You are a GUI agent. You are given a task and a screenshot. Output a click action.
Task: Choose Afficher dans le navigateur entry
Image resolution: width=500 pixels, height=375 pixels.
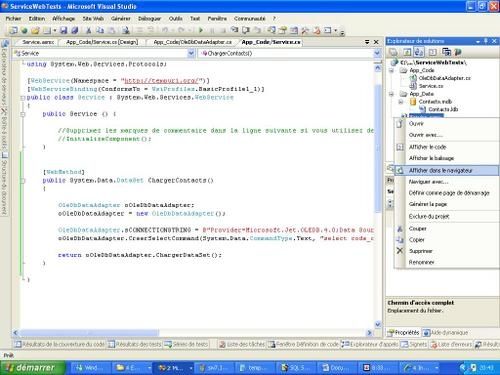(x=447, y=171)
